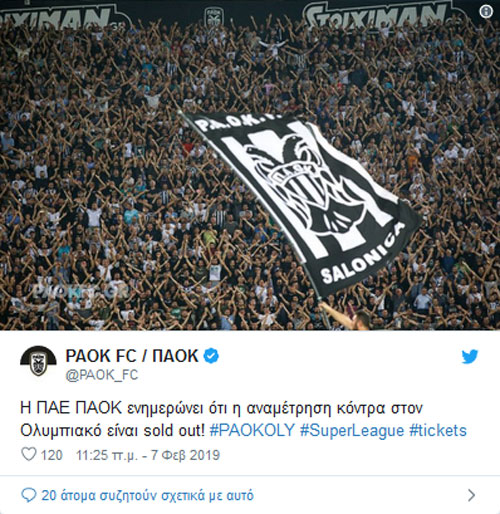This screenshot has height=514, width=500.
Task: Click the PAOK FC profile avatar
Action: (x=38, y=361)
